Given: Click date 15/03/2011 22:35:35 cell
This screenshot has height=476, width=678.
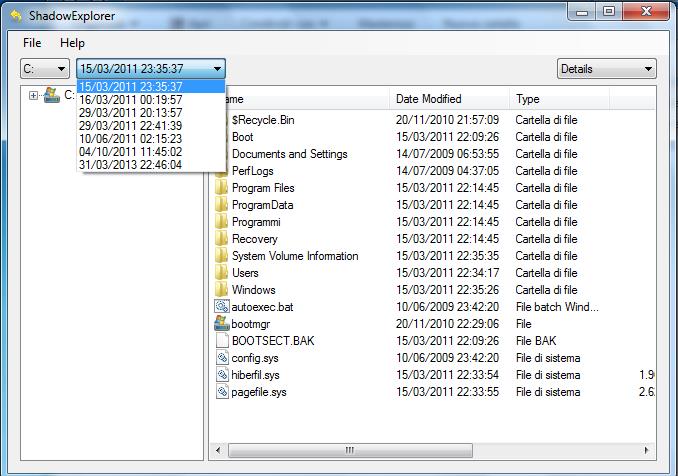Looking at the screenshot, I should click(x=448, y=256).
